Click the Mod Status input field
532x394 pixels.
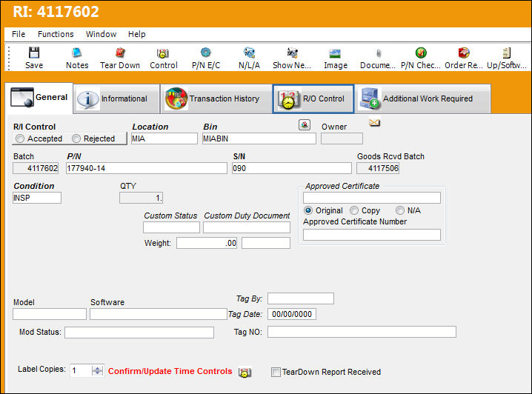tap(139, 333)
